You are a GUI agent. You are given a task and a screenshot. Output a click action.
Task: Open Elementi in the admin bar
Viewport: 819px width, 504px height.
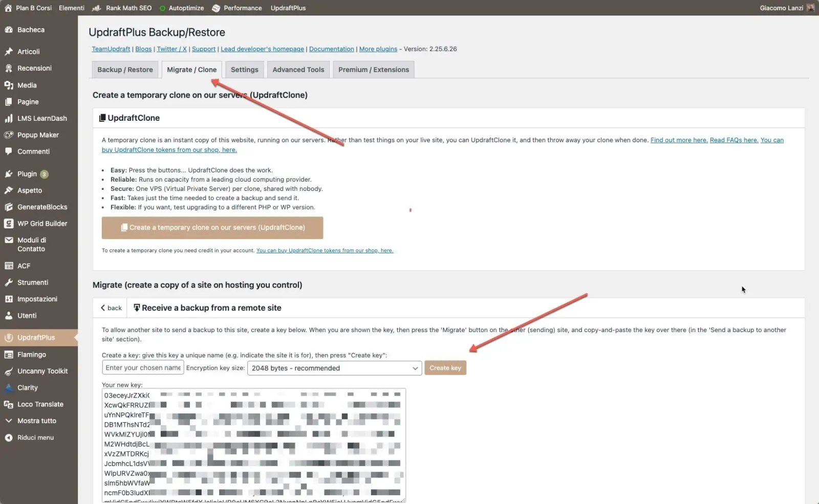click(x=72, y=8)
